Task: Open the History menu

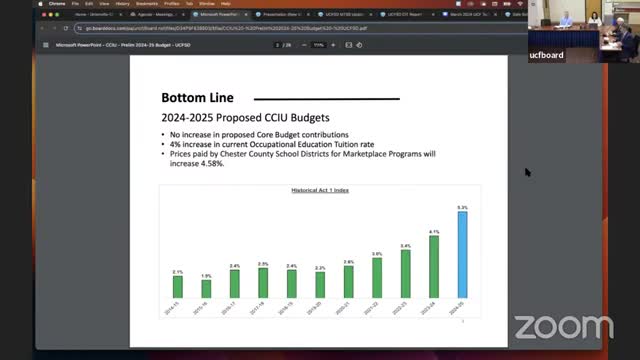Action: tap(122, 4)
